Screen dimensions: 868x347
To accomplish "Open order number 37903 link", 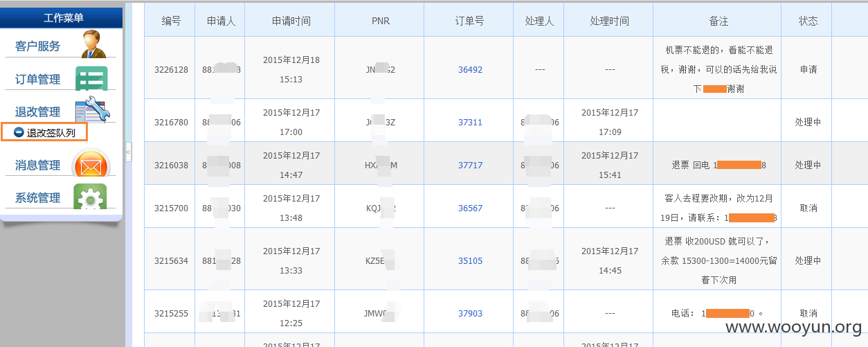I will [470, 314].
